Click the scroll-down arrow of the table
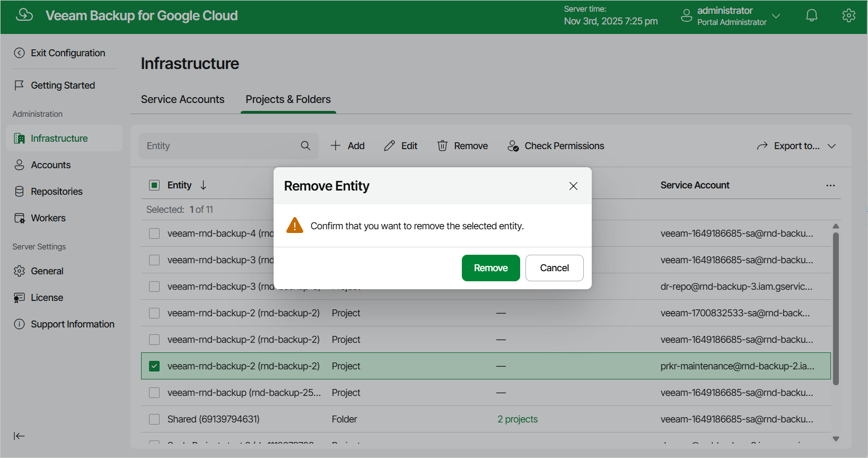The image size is (868, 458). tap(836, 439)
